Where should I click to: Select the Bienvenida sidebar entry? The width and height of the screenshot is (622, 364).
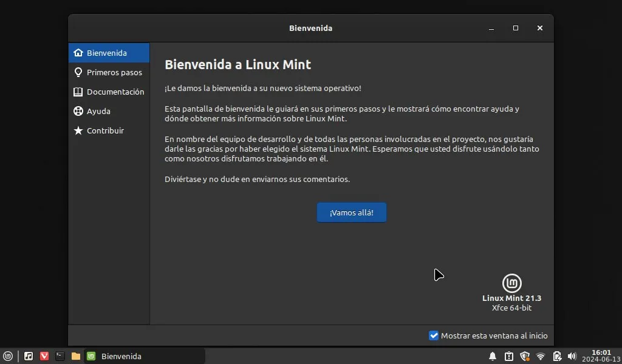pos(109,53)
